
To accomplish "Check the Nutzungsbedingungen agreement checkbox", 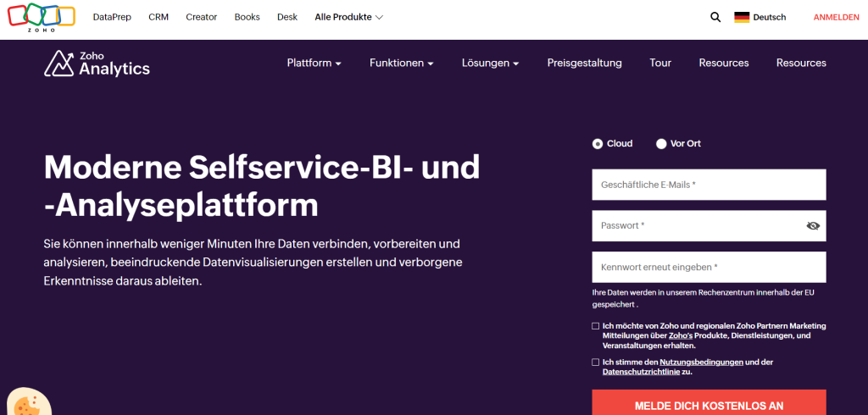I will tap(596, 362).
